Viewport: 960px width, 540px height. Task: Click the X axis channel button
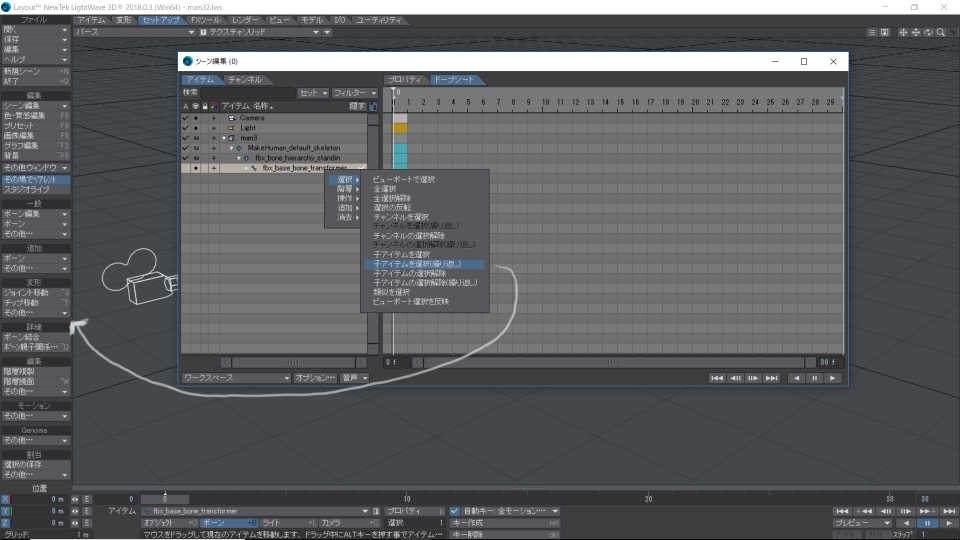[6, 500]
